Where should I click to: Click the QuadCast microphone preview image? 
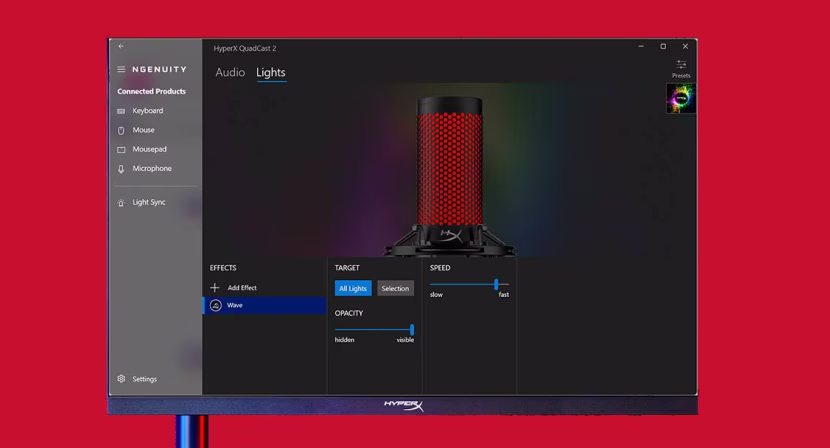coord(450,176)
